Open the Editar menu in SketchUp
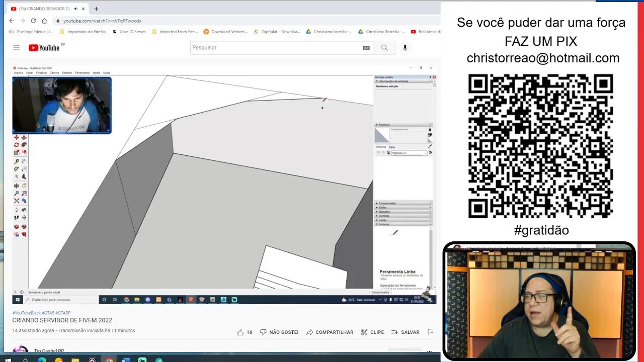The image size is (644, 362). [30, 73]
